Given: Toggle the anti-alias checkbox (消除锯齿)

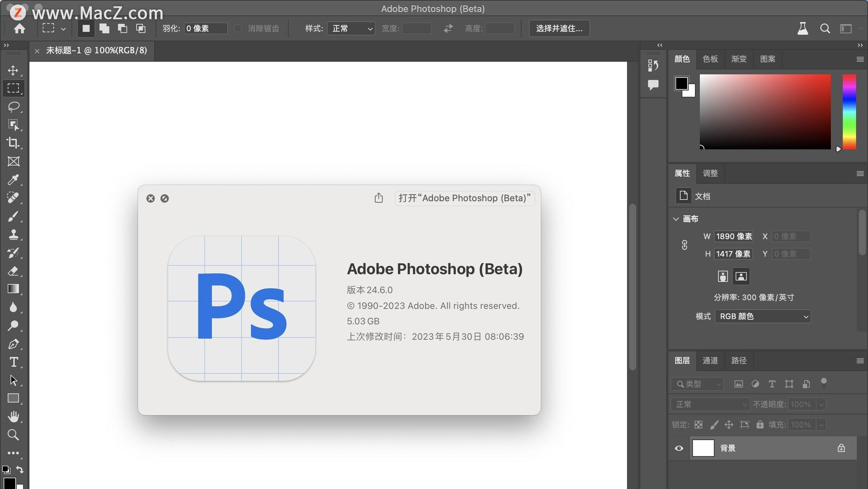Looking at the screenshot, I should click(x=238, y=28).
